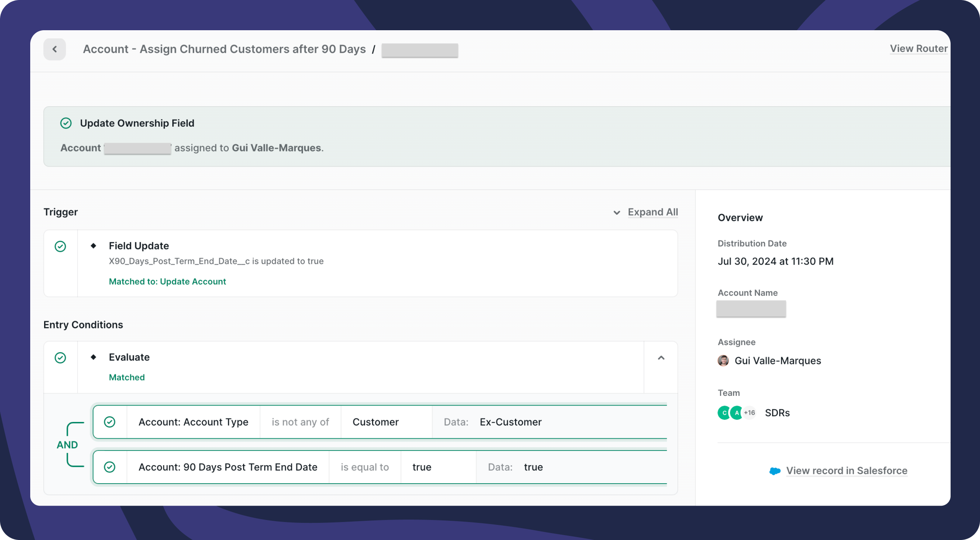Open the redacted record breadcrumb item
The image size is (980, 540).
420,50
